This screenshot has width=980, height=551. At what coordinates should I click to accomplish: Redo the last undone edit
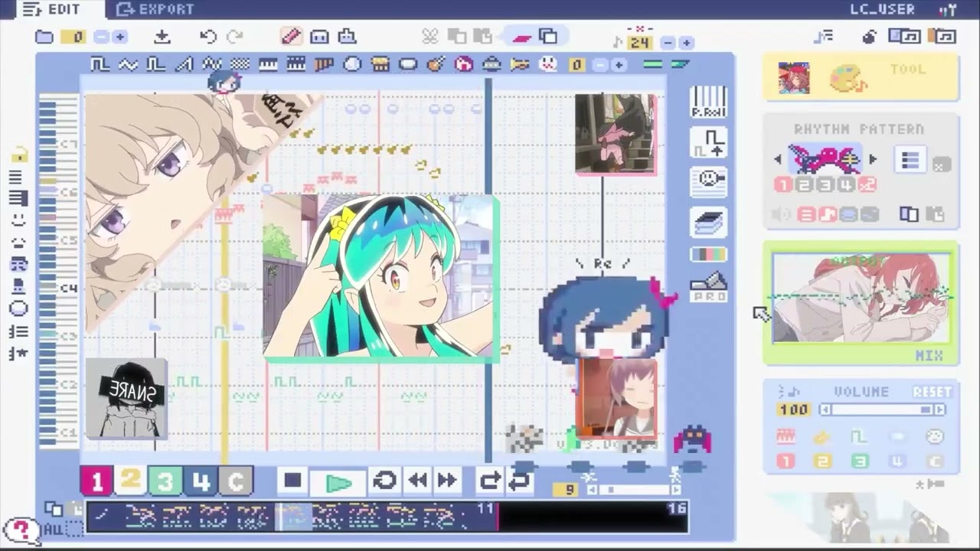click(234, 37)
